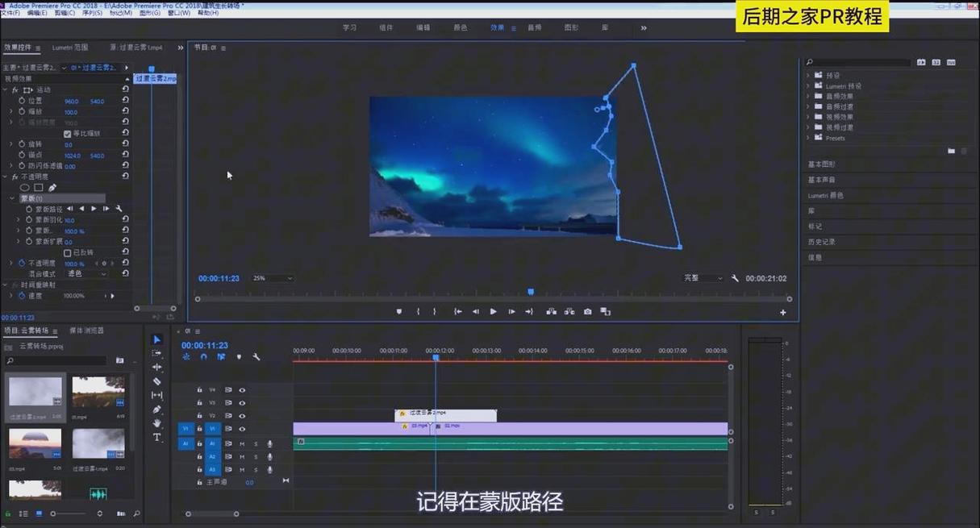Click the export frame camera icon

[587, 311]
